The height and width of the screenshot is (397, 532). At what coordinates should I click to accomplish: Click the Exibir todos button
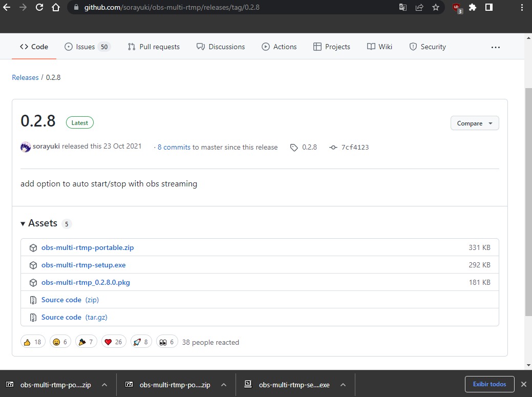point(489,384)
